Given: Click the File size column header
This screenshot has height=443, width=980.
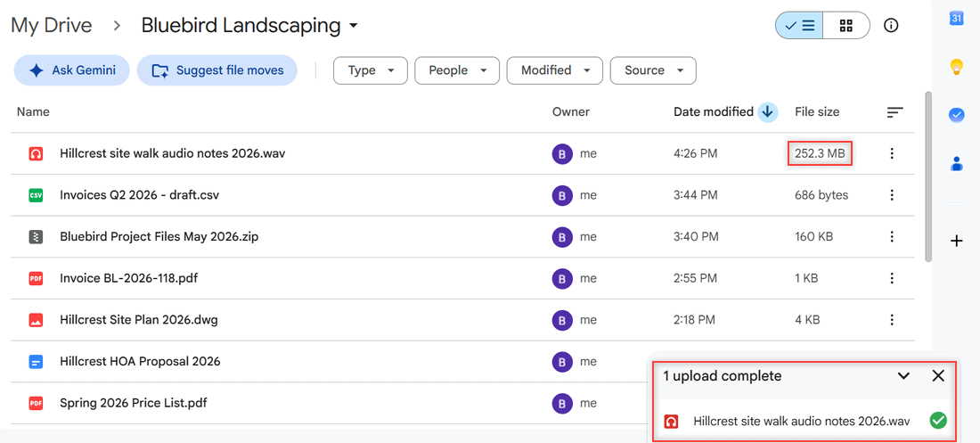Looking at the screenshot, I should point(817,112).
